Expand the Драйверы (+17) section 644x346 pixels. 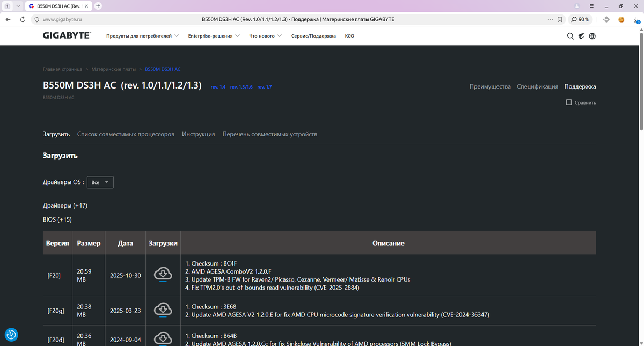pyautogui.click(x=65, y=205)
